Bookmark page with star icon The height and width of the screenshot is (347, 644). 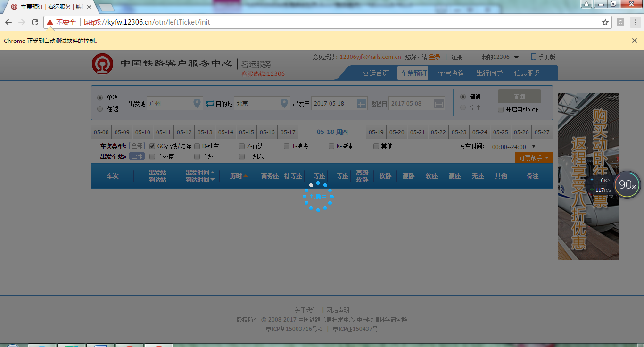tap(605, 22)
